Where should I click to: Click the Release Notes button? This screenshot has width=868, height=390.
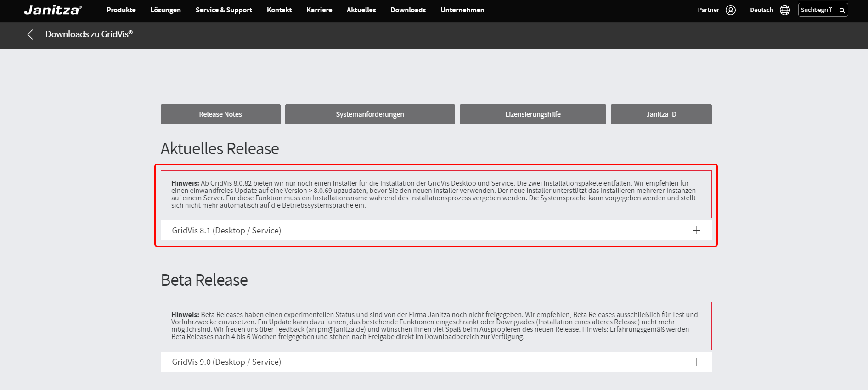click(x=220, y=114)
